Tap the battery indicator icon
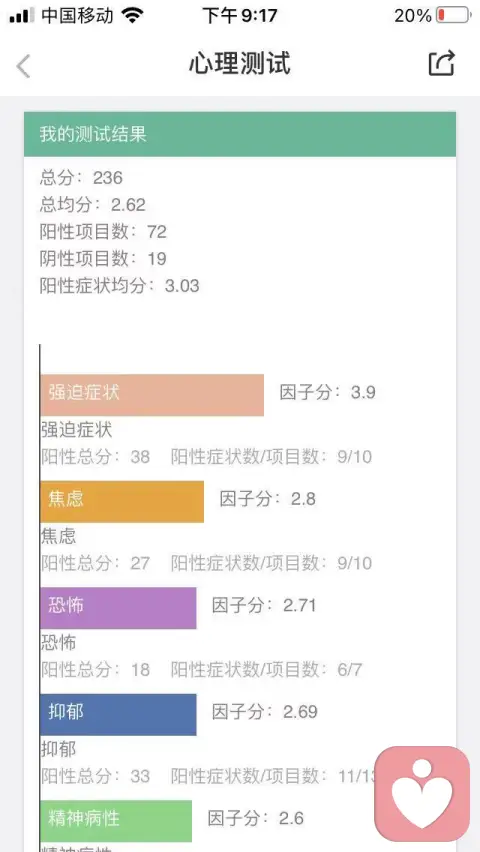Viewport: 480px width, 852px height. [454, 15]
